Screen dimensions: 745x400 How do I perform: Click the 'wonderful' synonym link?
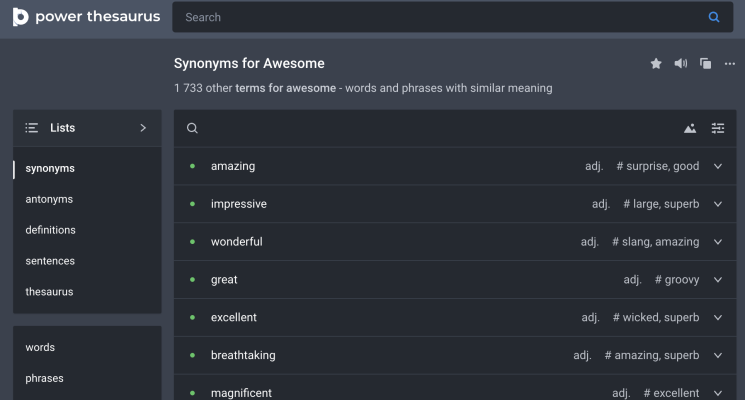(x=237, y=242)
